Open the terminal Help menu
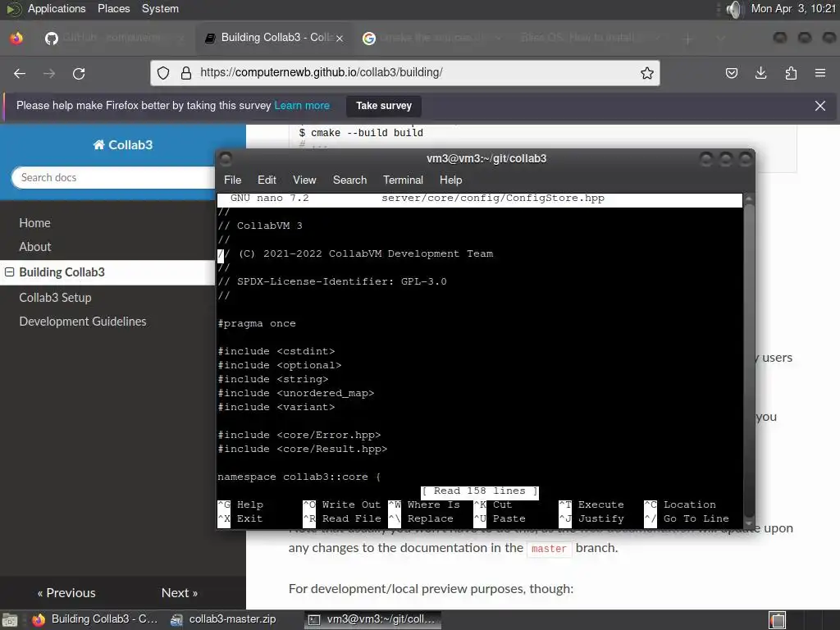Viewport: 840px width, 630px height. click(x=450, y=180)
